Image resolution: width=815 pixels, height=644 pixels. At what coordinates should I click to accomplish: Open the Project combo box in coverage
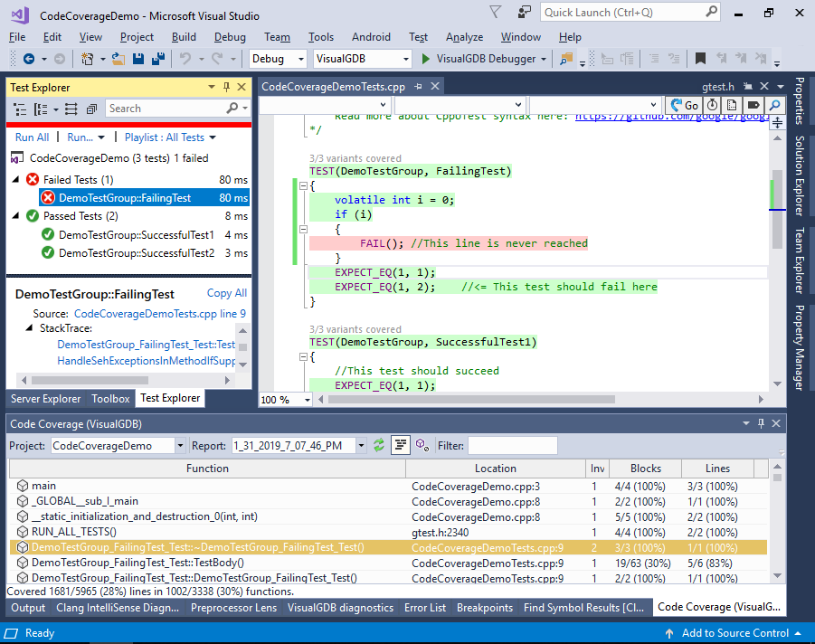tap(180, 446)
